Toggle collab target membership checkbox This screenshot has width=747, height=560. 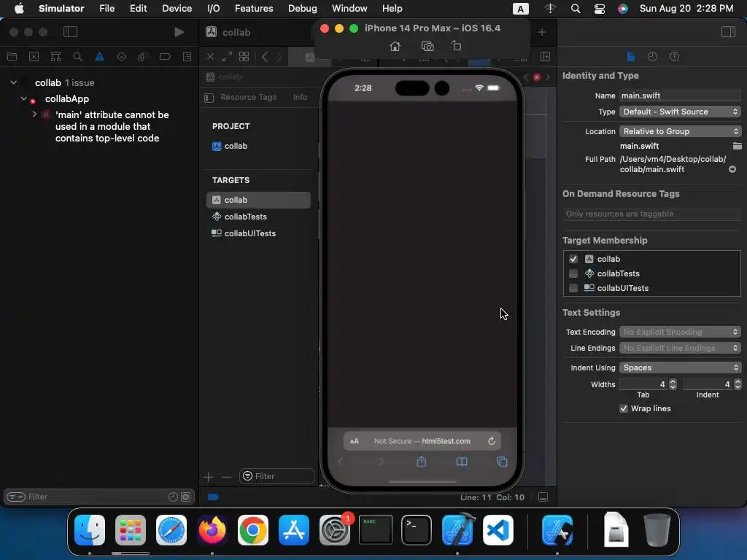pos(573,259)
